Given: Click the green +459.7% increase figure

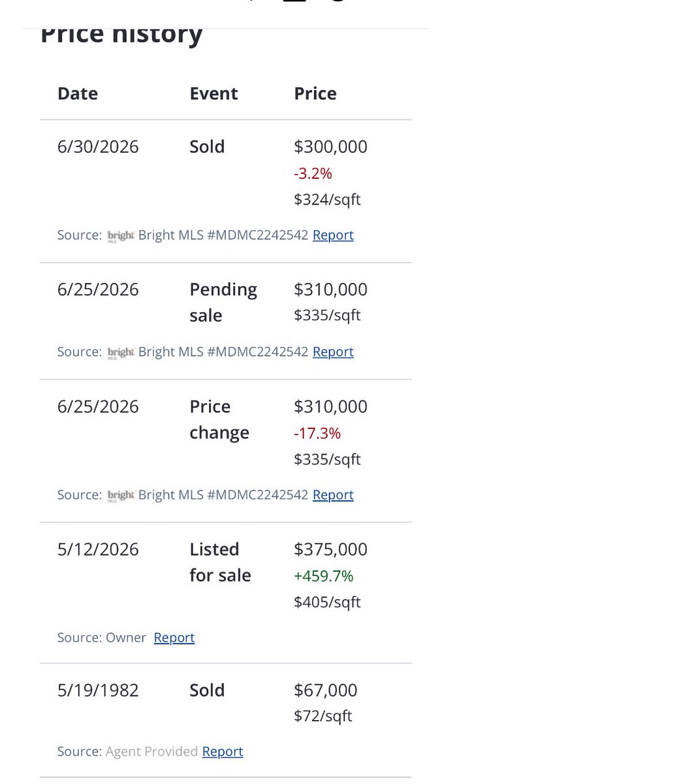Looking at the screenshot, I should [x=324, y=576].
